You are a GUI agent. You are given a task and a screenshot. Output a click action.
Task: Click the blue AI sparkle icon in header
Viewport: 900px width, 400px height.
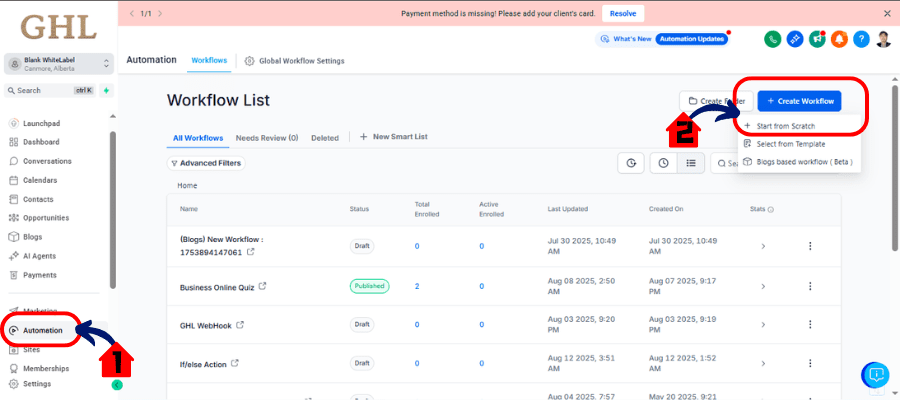point(794,39)
